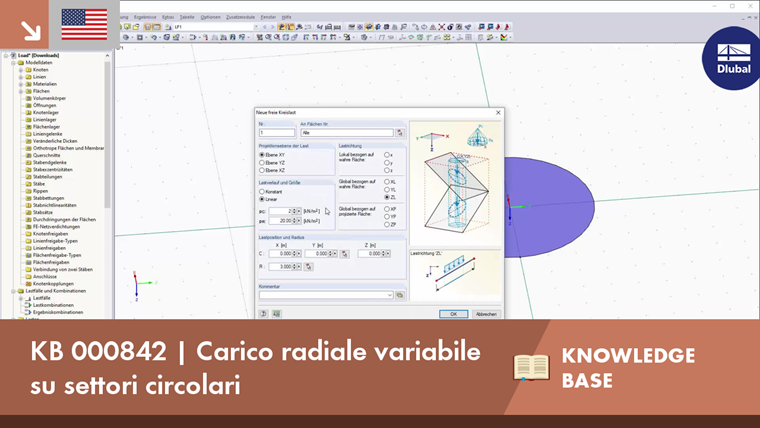Collapse the Modelldaten tree node
760x428 pixels.
point(14,63)
